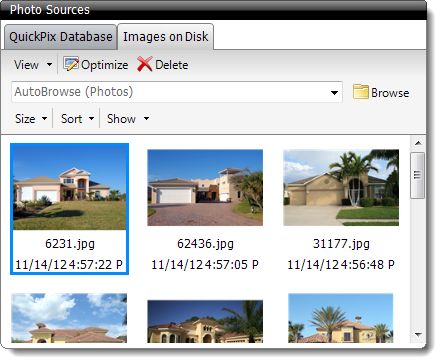Click the 62436.jpg file name
The height and width of the screenshot is (364, 442).
coord(205,244)
